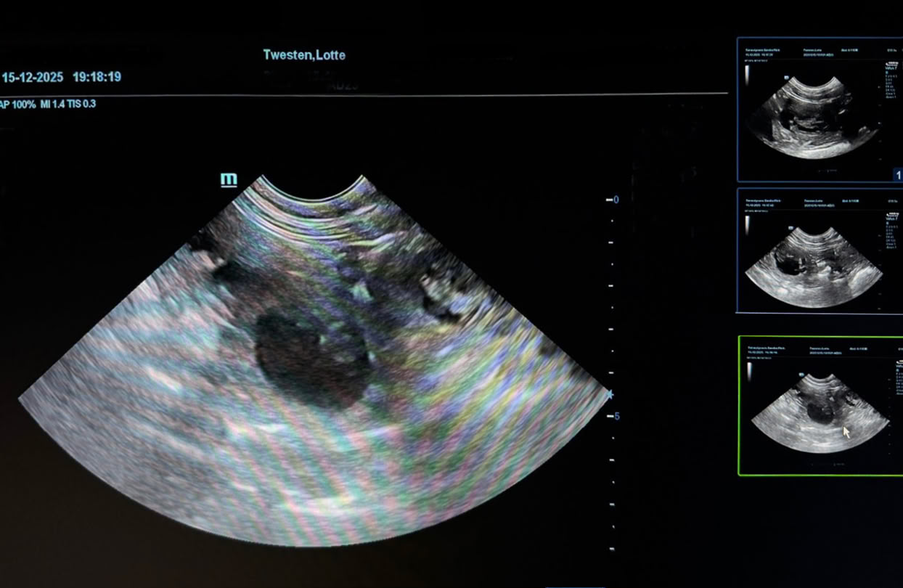Click the 0 mark on depth scale
Screen dimensions: 903x588
616,200
